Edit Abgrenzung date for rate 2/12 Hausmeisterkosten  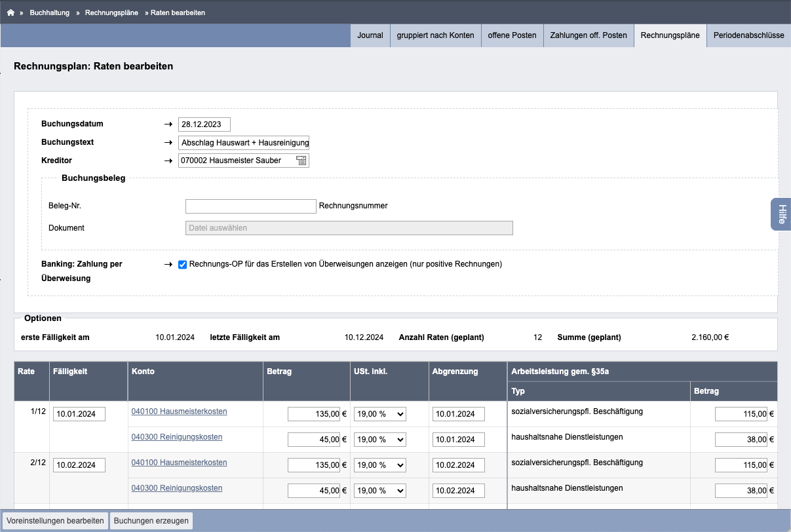click(x=459, y=465)
